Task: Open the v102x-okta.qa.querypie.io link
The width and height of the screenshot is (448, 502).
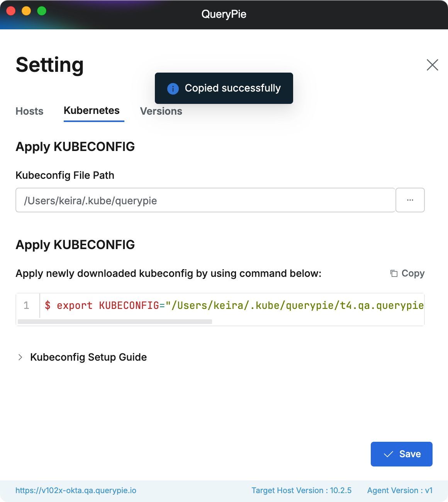Action: click(x=76, y=490)
